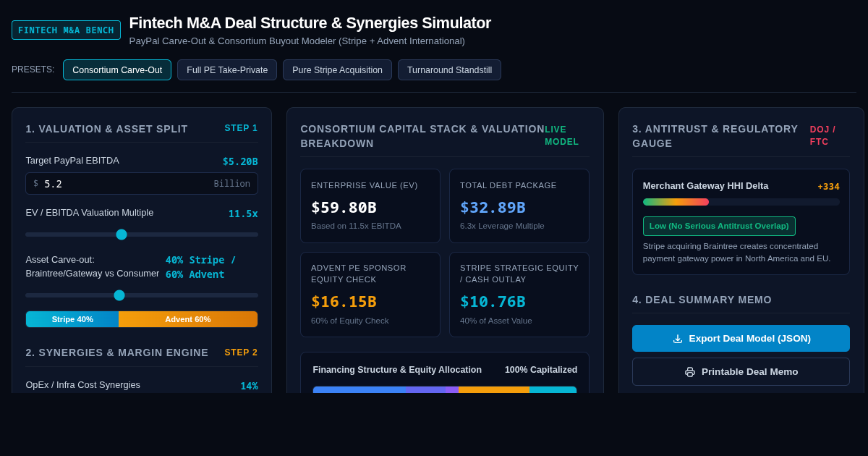Click the Merchant Gateway HHI Delta gauge bar

[741, 202]
